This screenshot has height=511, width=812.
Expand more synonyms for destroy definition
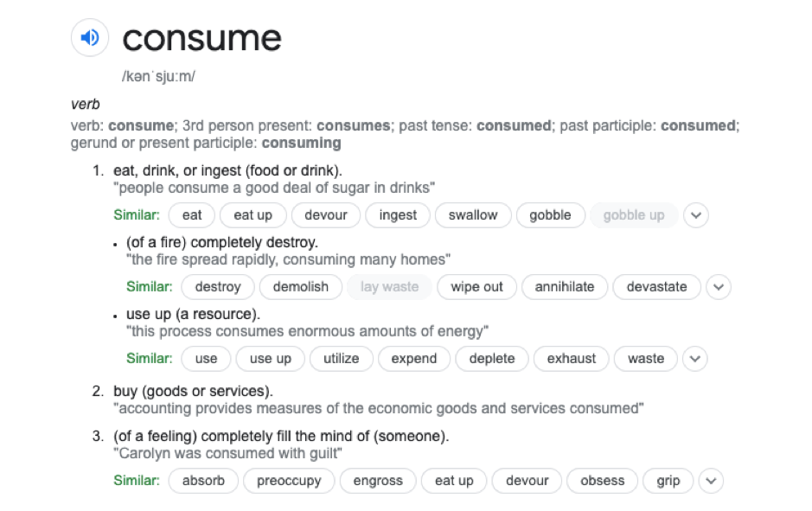[x=718, y=287]
